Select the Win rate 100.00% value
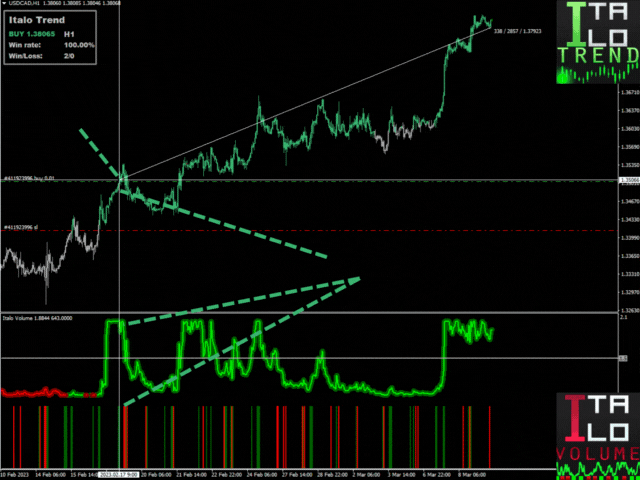The height and width of the screenshot is (480, 640). click(x=79, y=44)
